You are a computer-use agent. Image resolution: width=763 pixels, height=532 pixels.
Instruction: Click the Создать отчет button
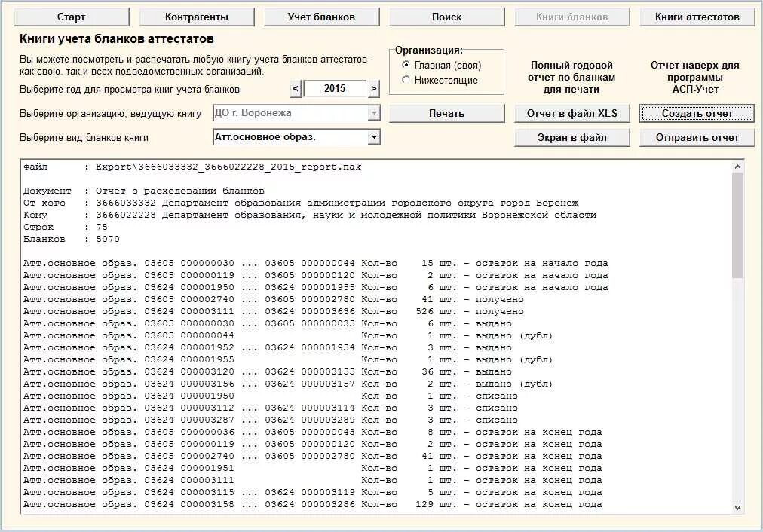pos(697,113)
